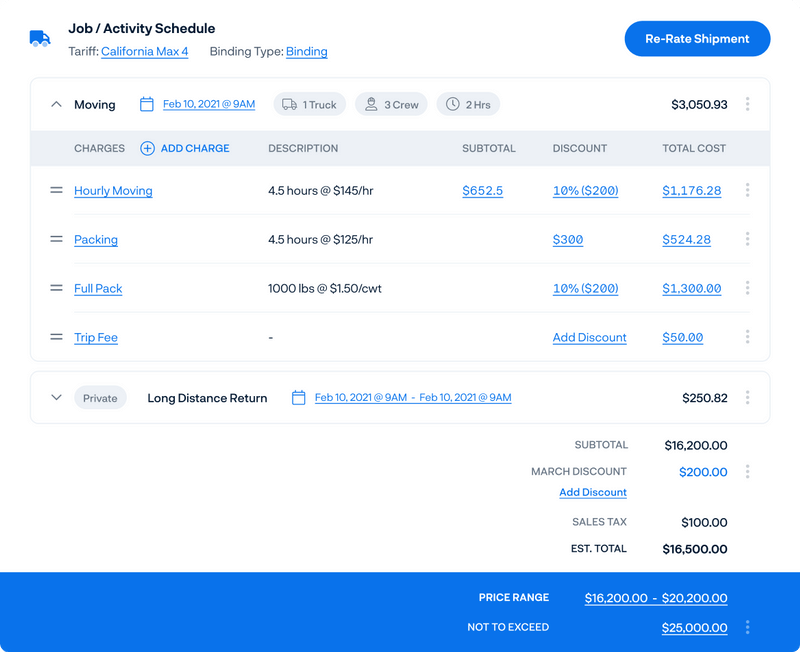Grab the drag handle of Packing row
Viewport: 800px width, 652px height.
point(56,239)
